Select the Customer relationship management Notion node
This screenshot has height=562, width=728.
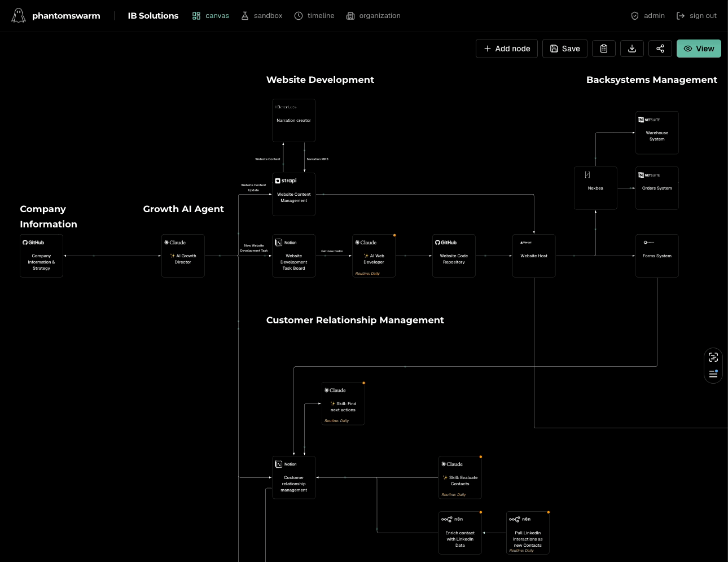pyautogui.click(x=293, y=477)
